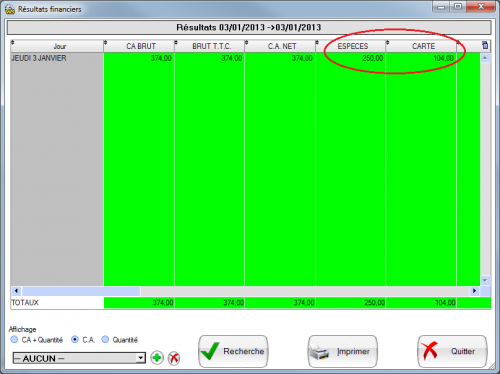Click the sort icon on Jour column

[x=13, y=43]
